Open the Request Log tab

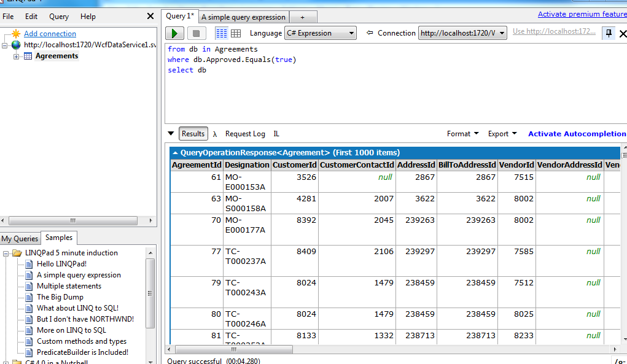245,134
